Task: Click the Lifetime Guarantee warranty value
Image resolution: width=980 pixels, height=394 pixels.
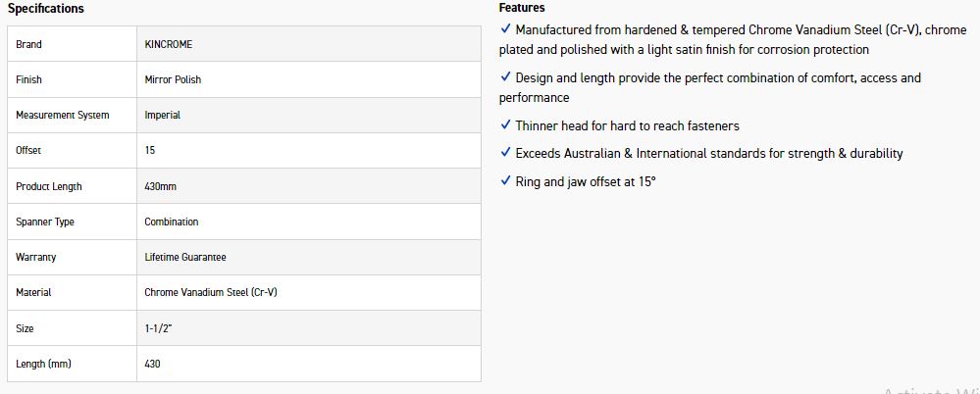Action: (185, 257)
